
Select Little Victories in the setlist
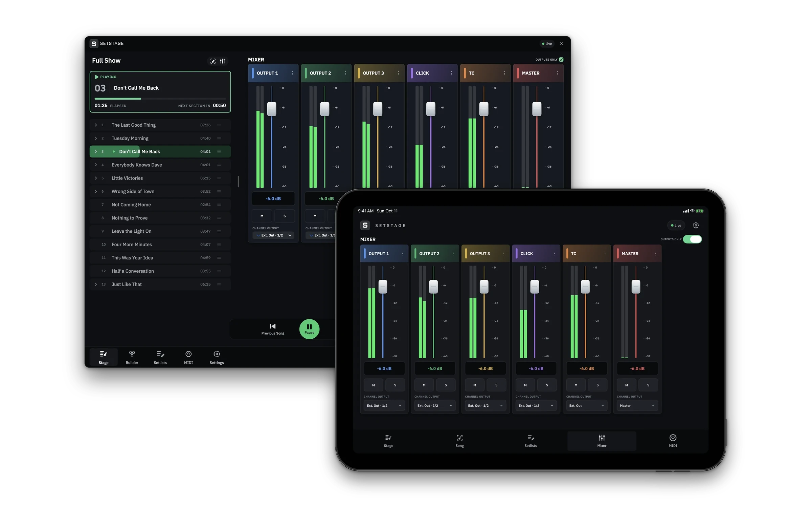tap(160, 178)
